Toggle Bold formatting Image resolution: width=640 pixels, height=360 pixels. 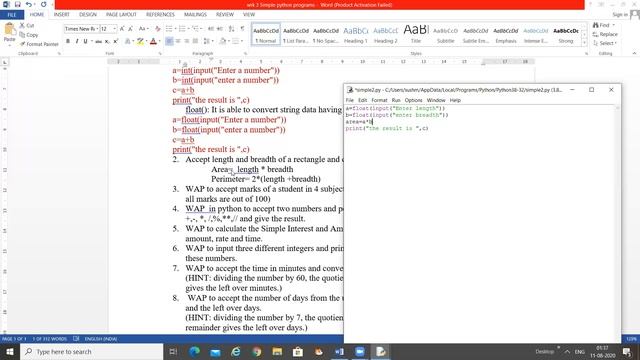tap(68, 41)
